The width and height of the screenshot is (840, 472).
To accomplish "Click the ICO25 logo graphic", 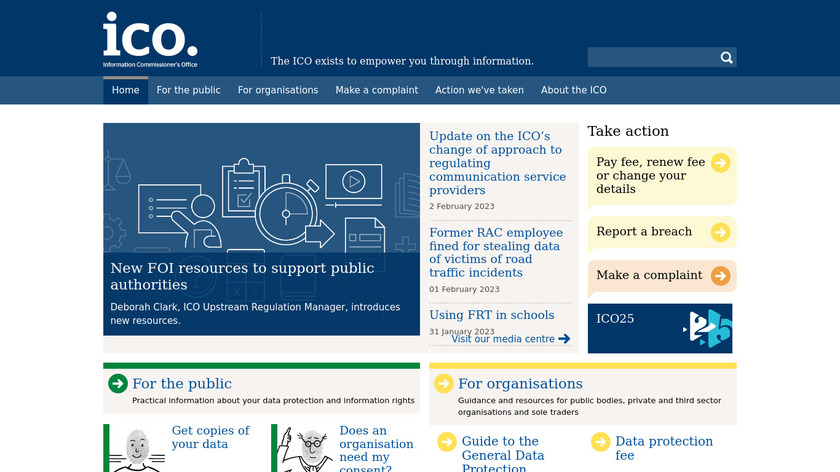I will (x=707, y=328).
